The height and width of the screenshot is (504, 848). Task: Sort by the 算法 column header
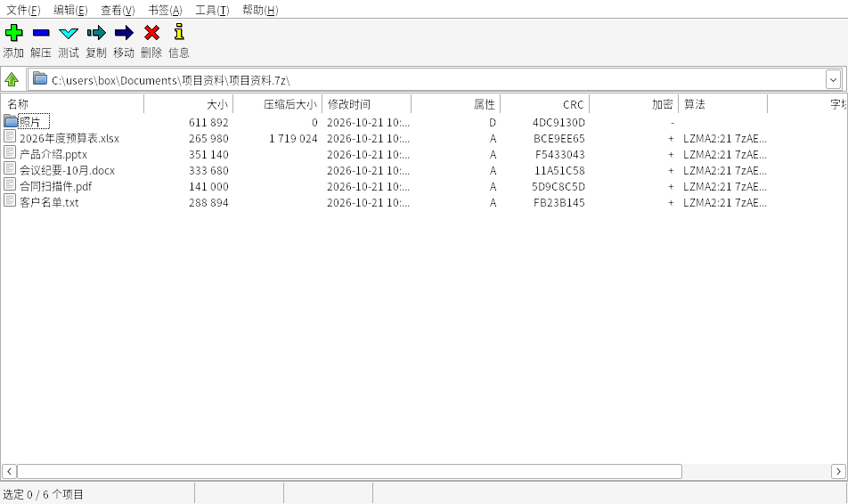(x=723, y=104)
